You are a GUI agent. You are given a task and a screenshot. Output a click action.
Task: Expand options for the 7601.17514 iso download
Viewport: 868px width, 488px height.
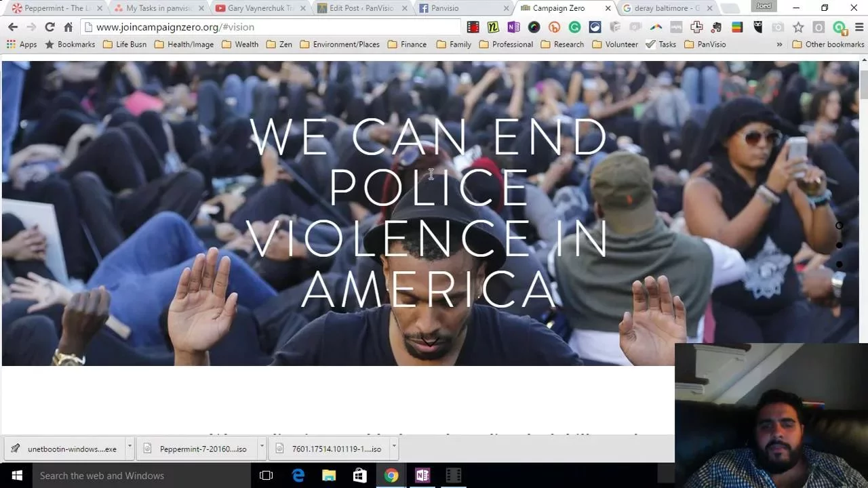[393, 448]
